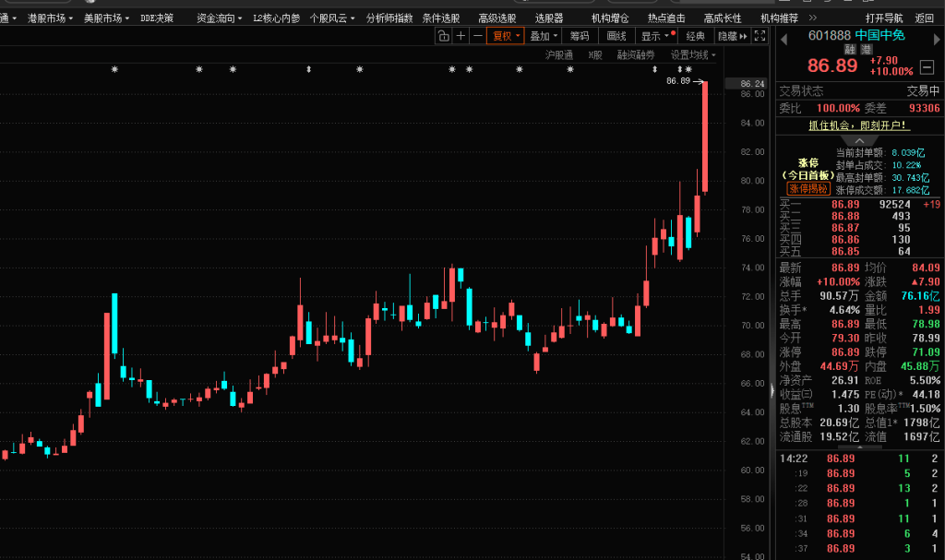This screenshot has width=945, height=560.
Task: Click the 张停揭秘 button
Action: click(807, 187)
